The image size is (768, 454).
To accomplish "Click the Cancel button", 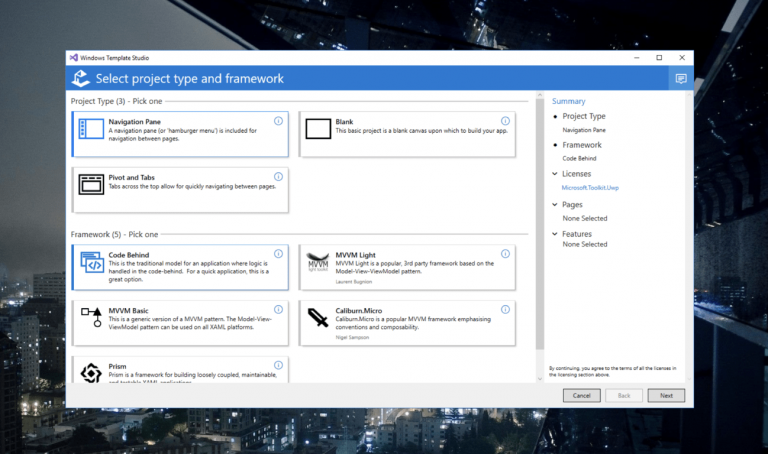I will [581, 395].
